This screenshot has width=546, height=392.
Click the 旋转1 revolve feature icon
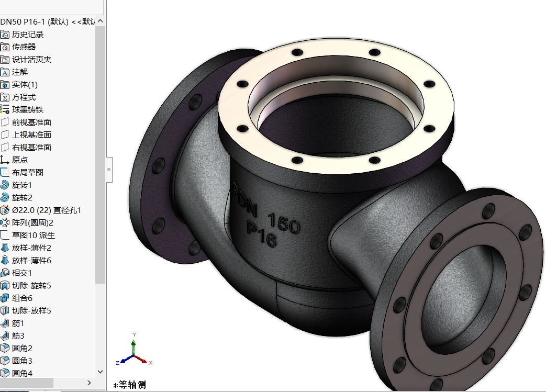(x=5, y=185)
